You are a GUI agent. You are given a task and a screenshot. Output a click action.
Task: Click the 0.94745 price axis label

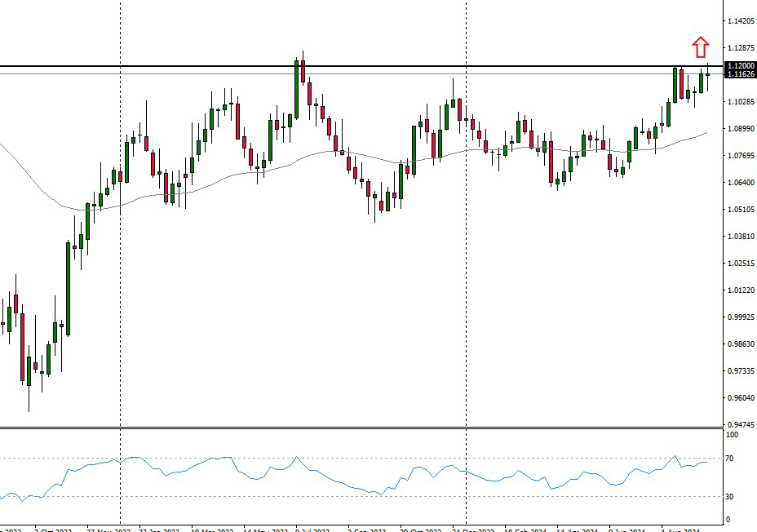point(740,424)
